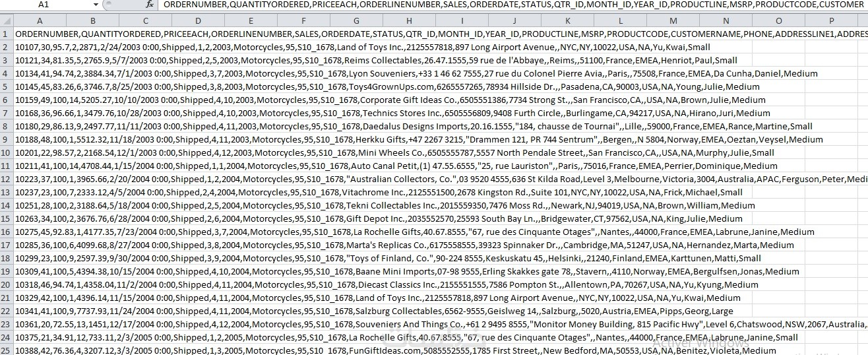Viewport: 868px width, 355px height.
Task: Select row 15 header
Action: pyautogui.click(x=7, y=218)
